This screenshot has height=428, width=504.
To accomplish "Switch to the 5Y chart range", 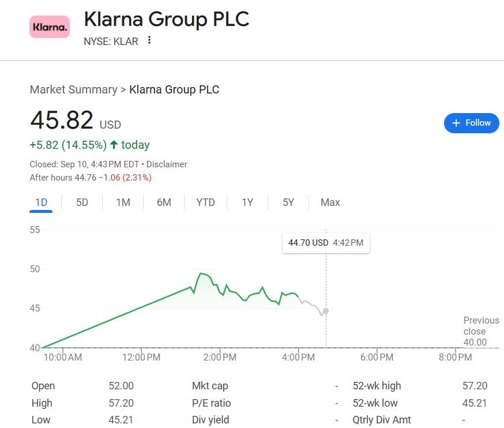I will 288,202.
